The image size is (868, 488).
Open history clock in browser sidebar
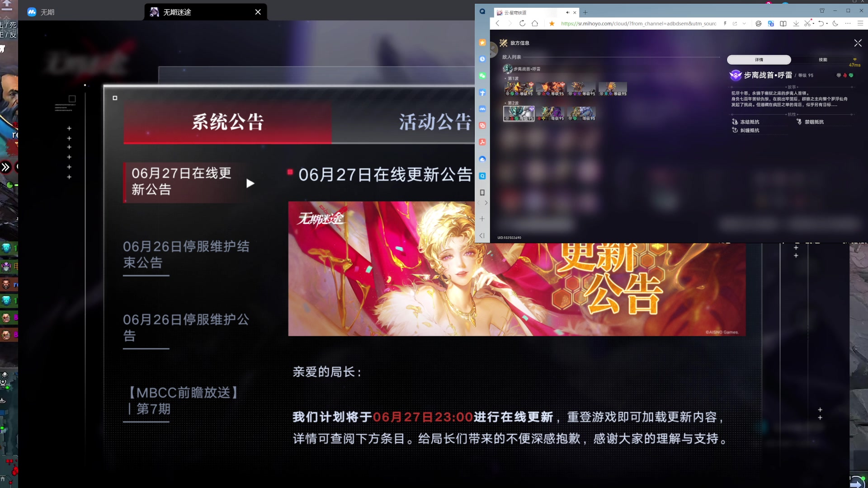482,59
